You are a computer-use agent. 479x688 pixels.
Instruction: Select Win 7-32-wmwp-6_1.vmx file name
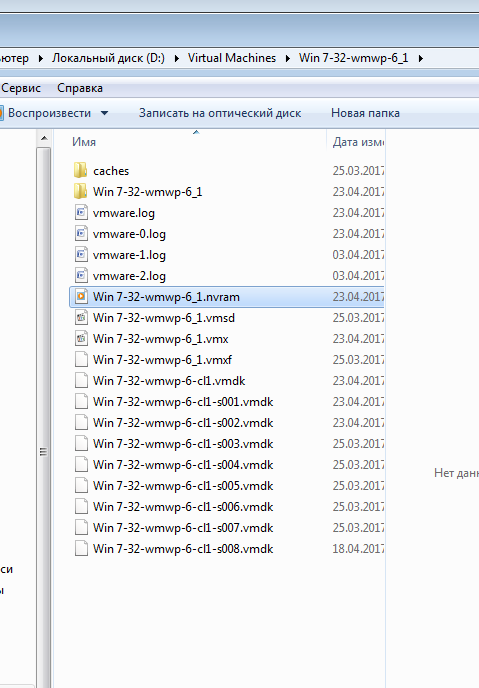[x=161, y=339]
